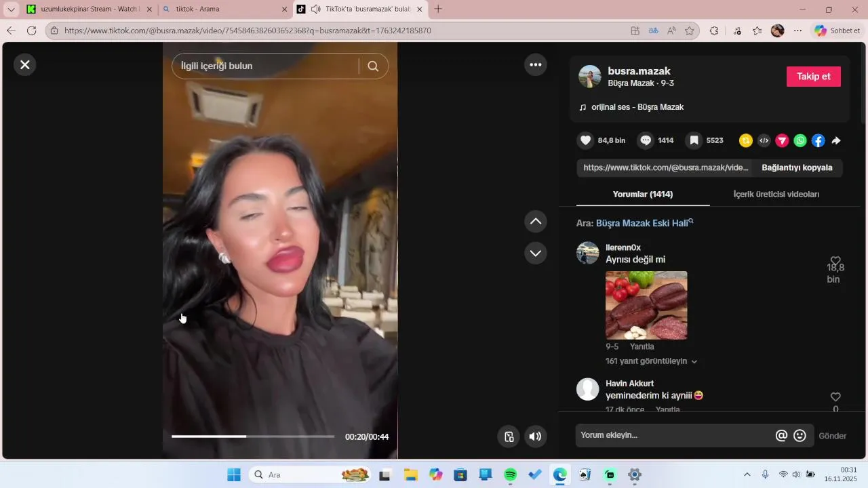The image size is (868, 488).
Task: Post comment with 'Gönder' button
Action: coord(832,436)
